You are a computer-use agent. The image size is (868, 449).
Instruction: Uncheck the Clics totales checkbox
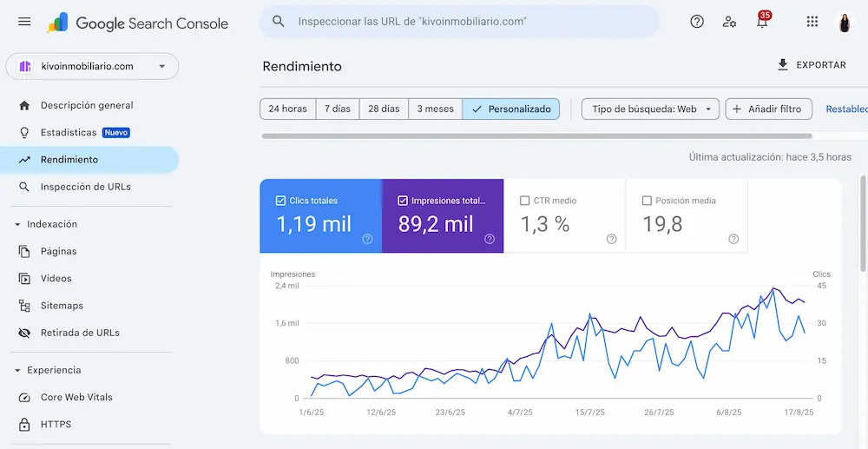280,201
